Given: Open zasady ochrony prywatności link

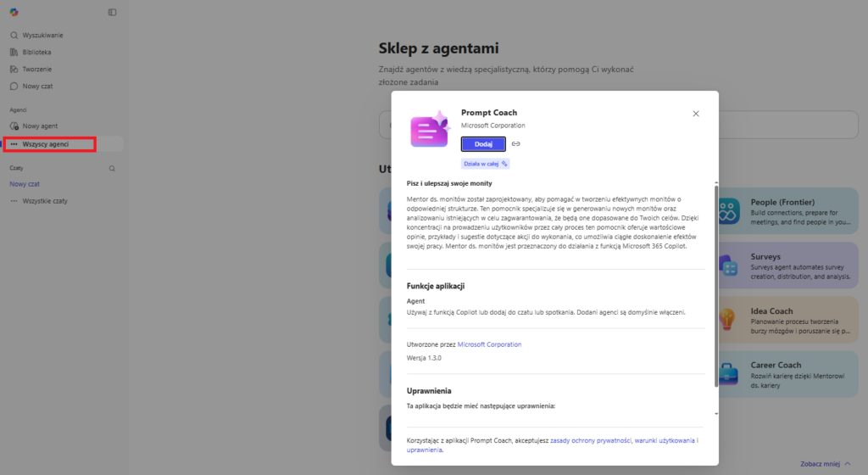Looking at the screenshot, I should (591, 441).
